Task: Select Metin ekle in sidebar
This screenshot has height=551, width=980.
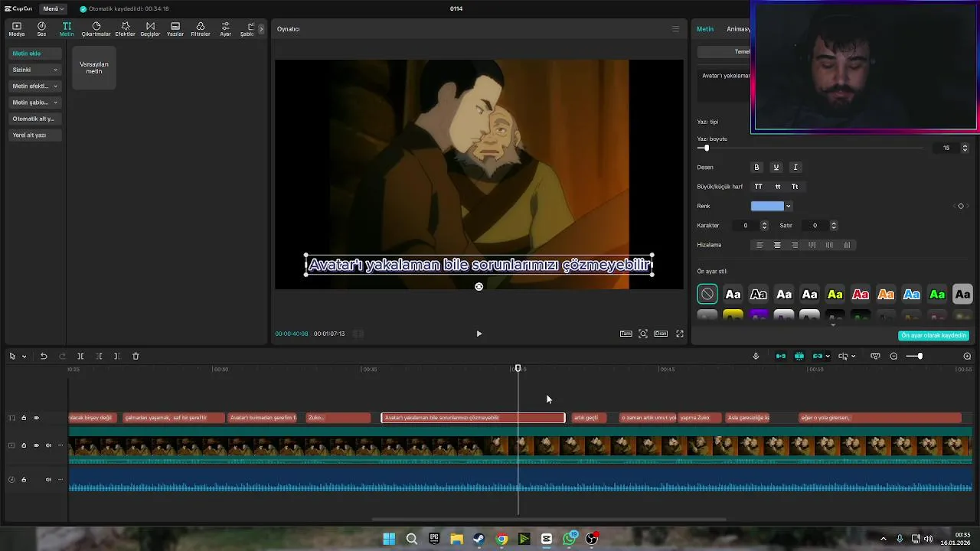Action: pos(35,54)
